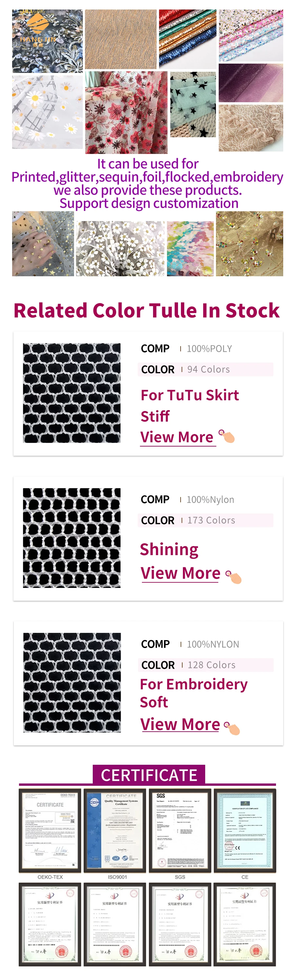Click the CERTIFICATE section heading
295x980 pixels.
click(149, 775)
